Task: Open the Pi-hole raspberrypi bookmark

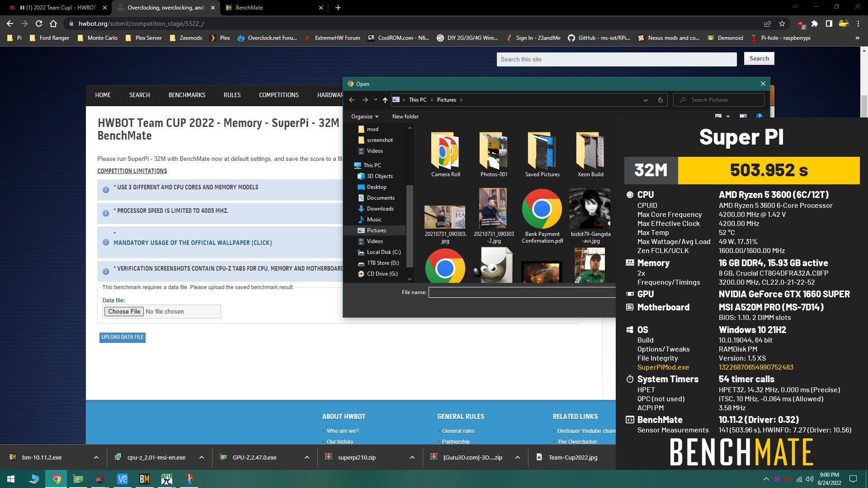Action: (x=780, y=38)
